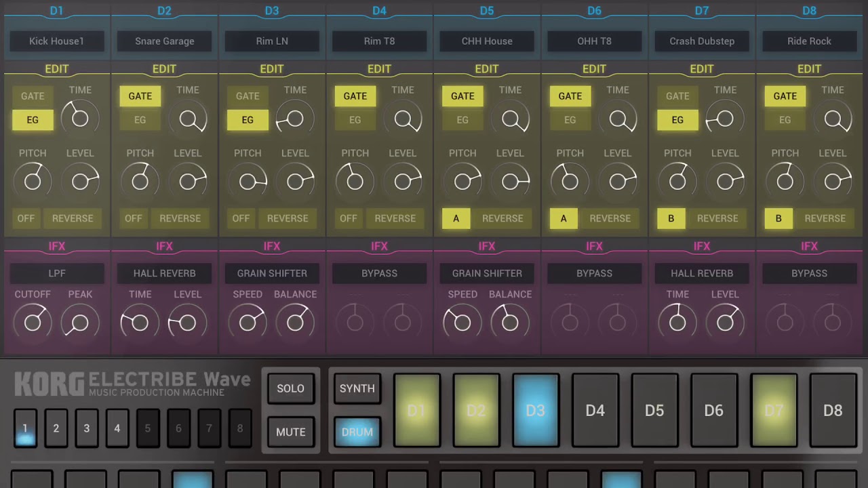The image size is (868, 488).
Task: Click the group A button on D5
Action: [456, 218]
